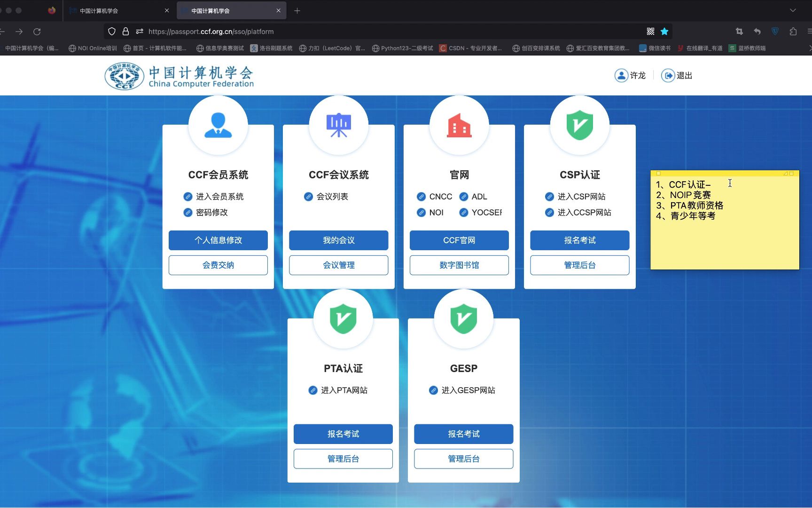
Task: Click the sticky note line 'PTA教师资格'
Action: 696,206
